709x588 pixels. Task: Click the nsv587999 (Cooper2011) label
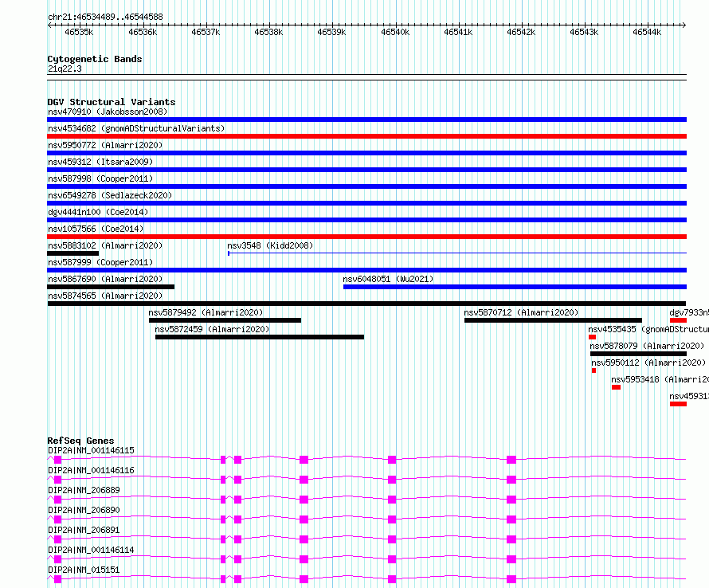(100, 262)
